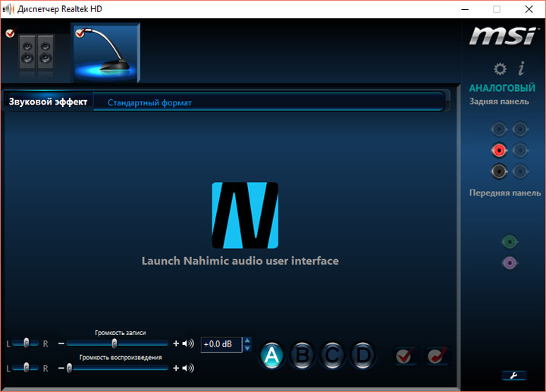Screen dimensions: 546x392
Task: Mute the recording volume speaker icon
Action: pyautogui.click(x=188, y=343)
